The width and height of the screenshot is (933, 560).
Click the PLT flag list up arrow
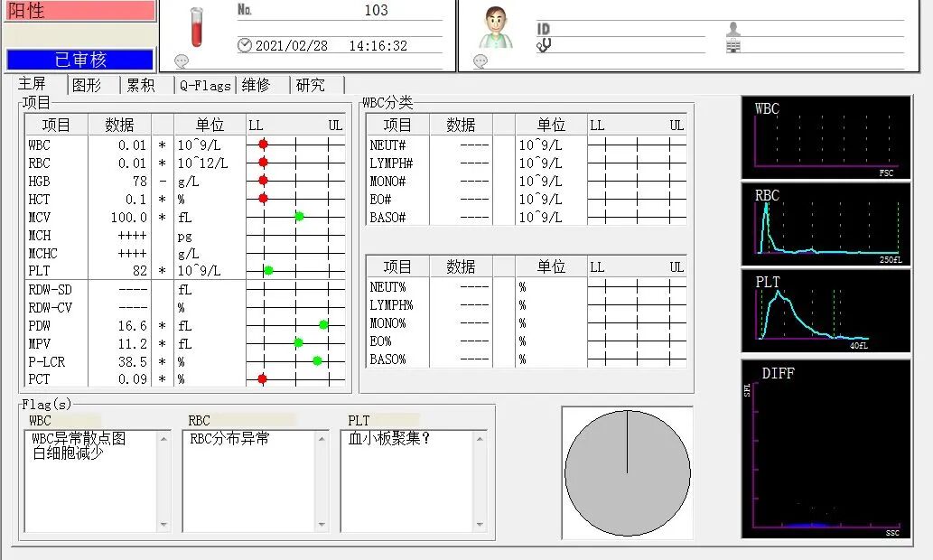point(480,439)
